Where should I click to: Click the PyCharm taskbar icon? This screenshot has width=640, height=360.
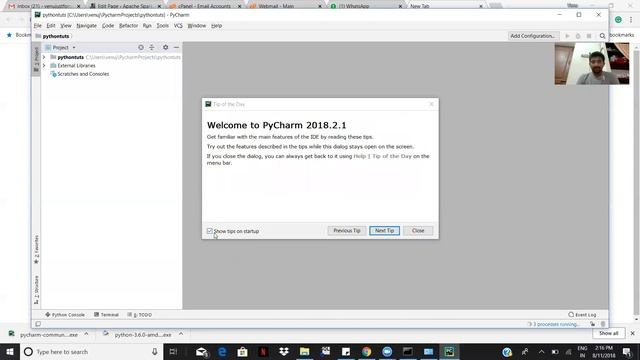pyautogui.click(x=449, y=351)
